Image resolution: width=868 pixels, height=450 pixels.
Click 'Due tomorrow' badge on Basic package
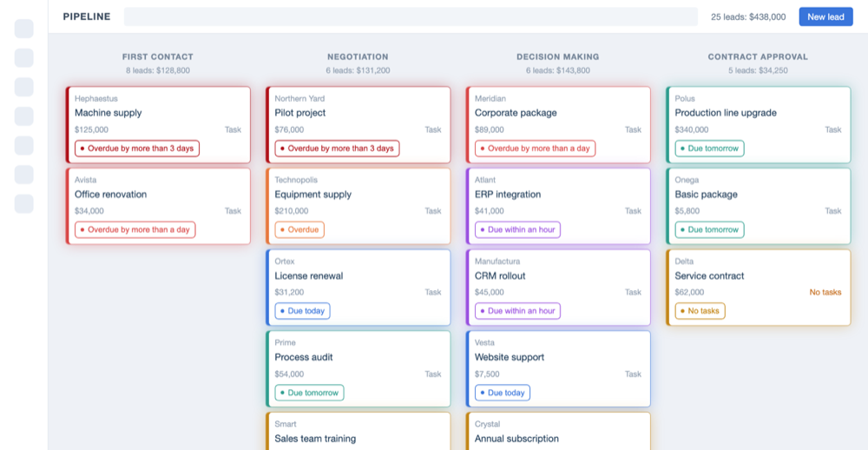[710, 229]
